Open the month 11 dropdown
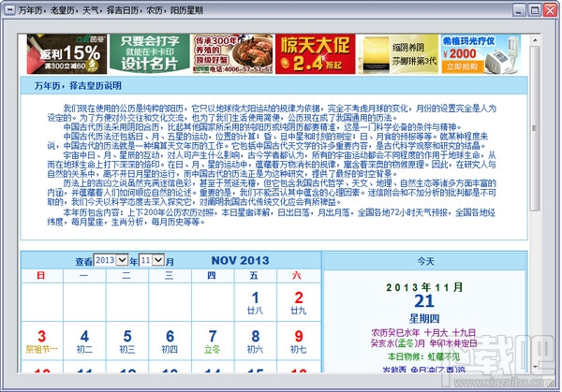 pos(152,260)
